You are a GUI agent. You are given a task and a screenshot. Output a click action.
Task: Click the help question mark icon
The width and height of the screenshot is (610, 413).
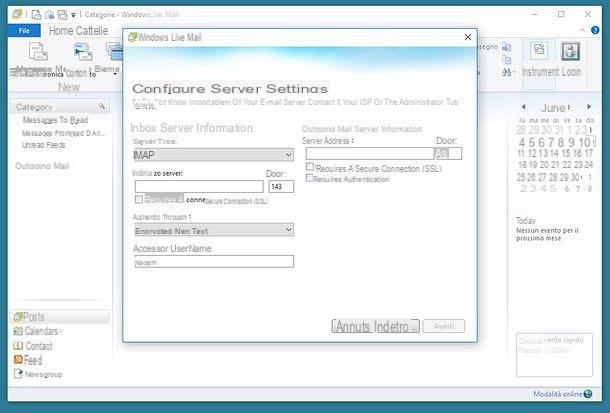click(595, 30)
